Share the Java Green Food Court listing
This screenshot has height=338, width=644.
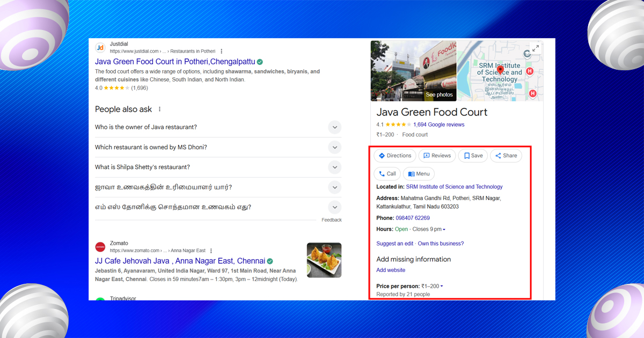506,156
